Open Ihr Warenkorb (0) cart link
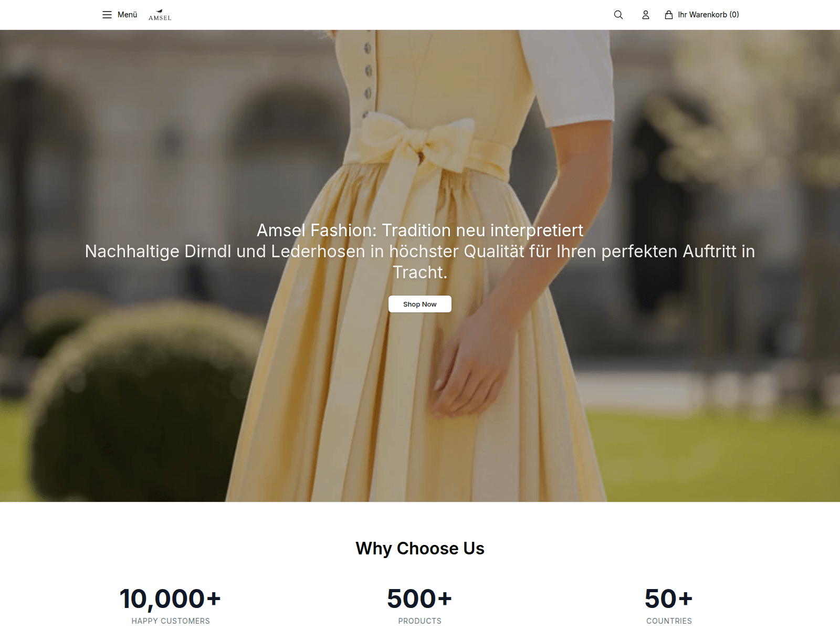The image size is (840, 630). [x=702, y=15]
